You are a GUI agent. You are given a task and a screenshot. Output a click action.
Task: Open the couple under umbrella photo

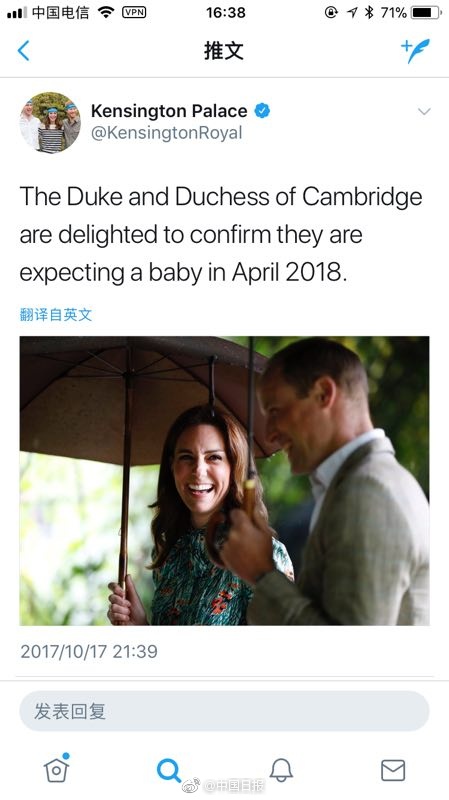click(x=224, y=481)
